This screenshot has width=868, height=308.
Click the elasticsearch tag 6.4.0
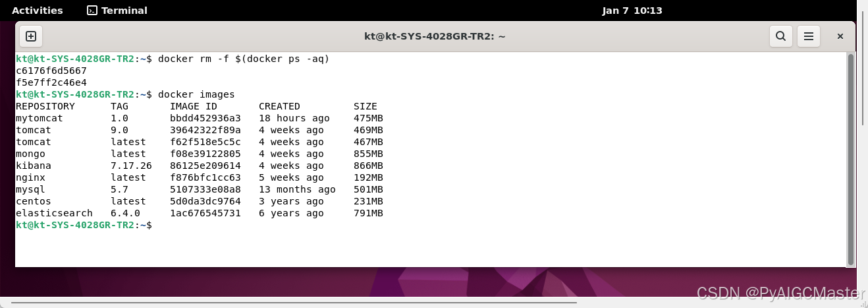point(125,213)
